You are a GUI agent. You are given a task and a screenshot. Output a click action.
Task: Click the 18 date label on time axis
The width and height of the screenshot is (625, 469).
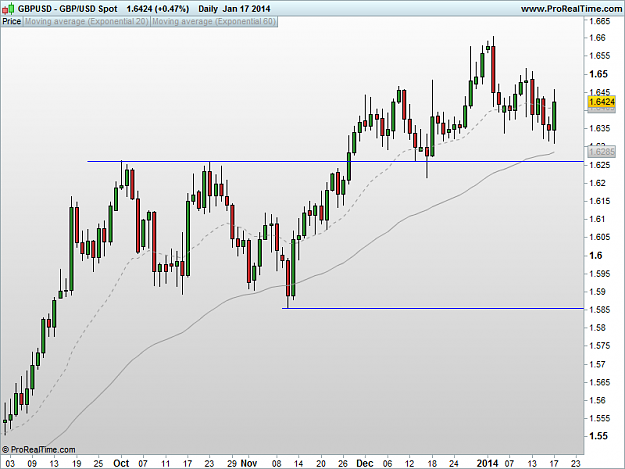[x=432, y=464]
